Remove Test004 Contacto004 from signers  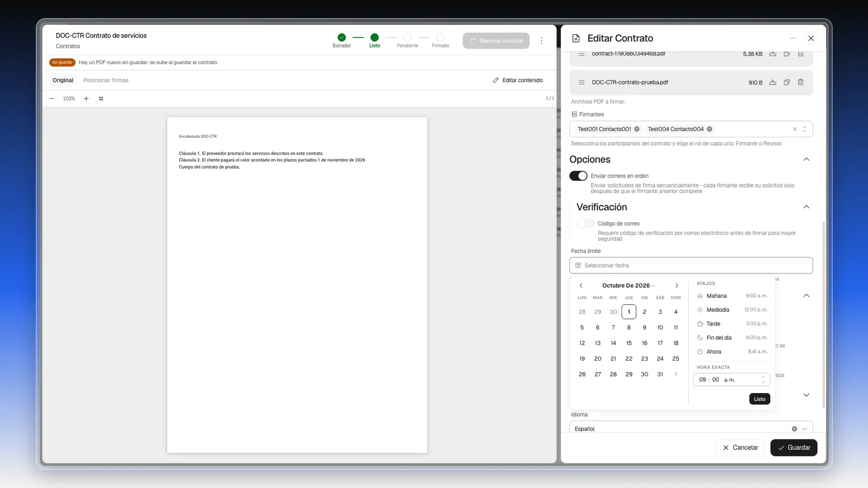pyautogui.click(x=709, y=129)
